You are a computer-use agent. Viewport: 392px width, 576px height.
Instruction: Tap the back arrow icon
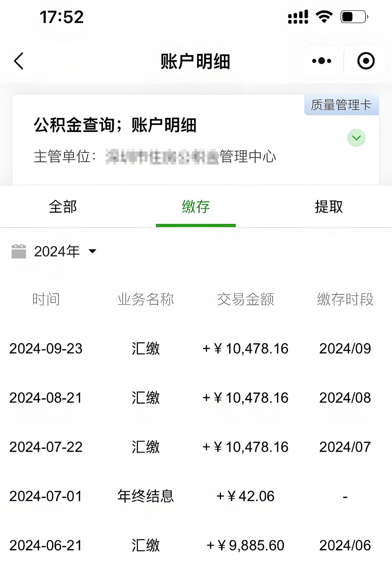(x=19, y=61)
